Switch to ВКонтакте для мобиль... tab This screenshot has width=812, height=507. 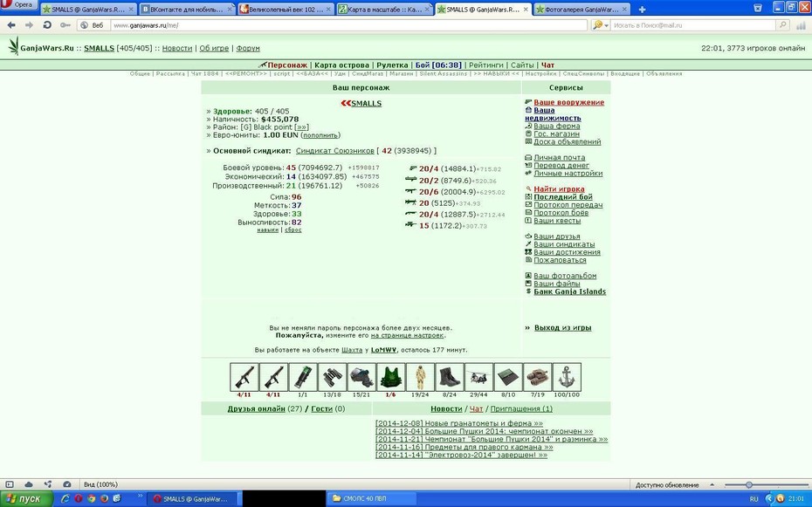tap(187, 10)
